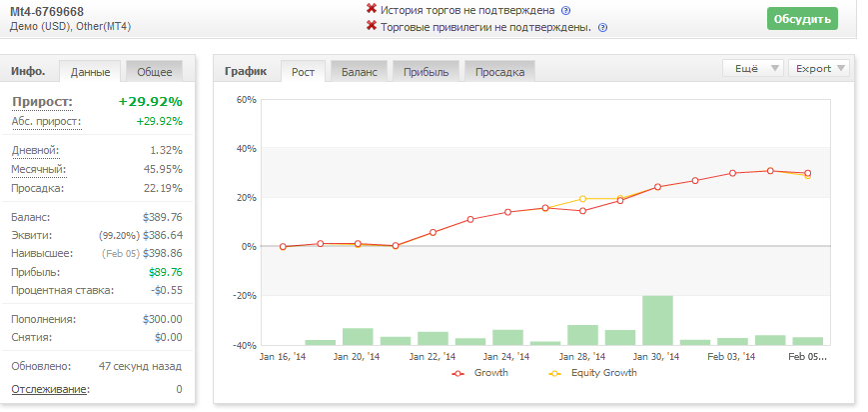The height and width of the screenshot is (412, 868).
Task: Toggle the Equity Growth legend series
Action: pyautogui.click(x=592, y=373)
